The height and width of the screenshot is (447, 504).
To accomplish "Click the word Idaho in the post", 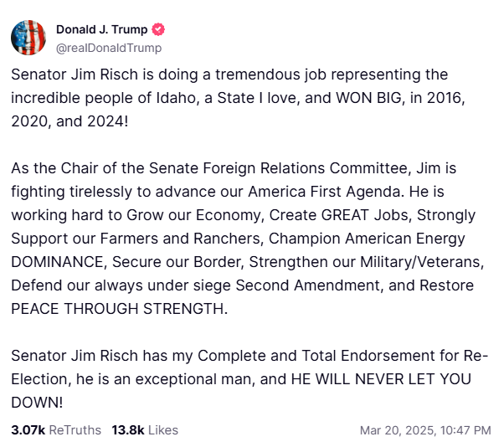I will (x=176, y=98).
